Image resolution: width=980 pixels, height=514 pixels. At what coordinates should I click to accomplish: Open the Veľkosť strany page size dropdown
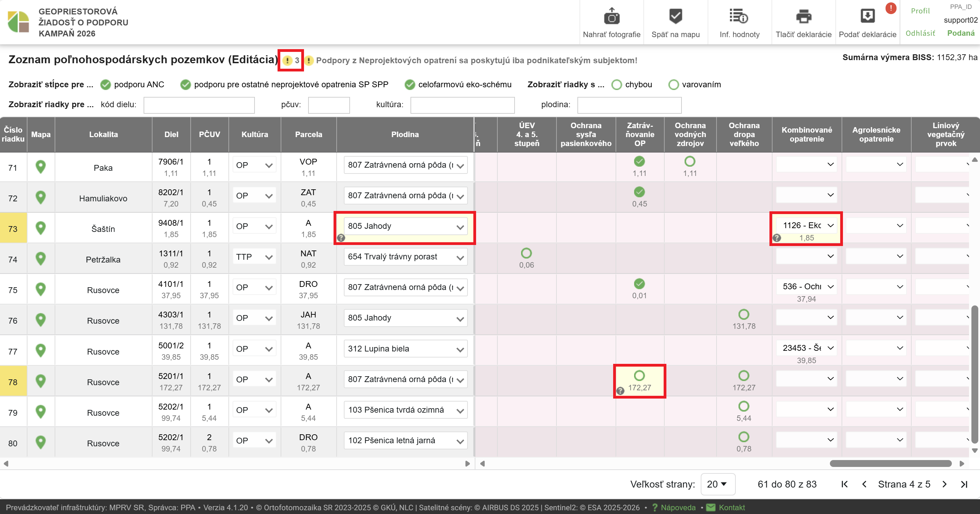[717, 484]
